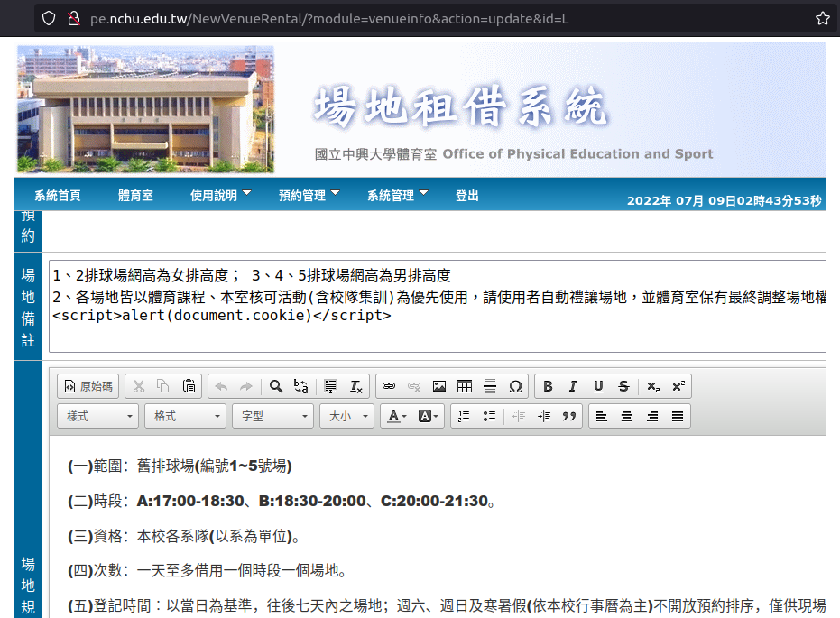Screen dimensions: 840x618
Task: Click the insecure lock icon
Action: [x=74, y=19]
